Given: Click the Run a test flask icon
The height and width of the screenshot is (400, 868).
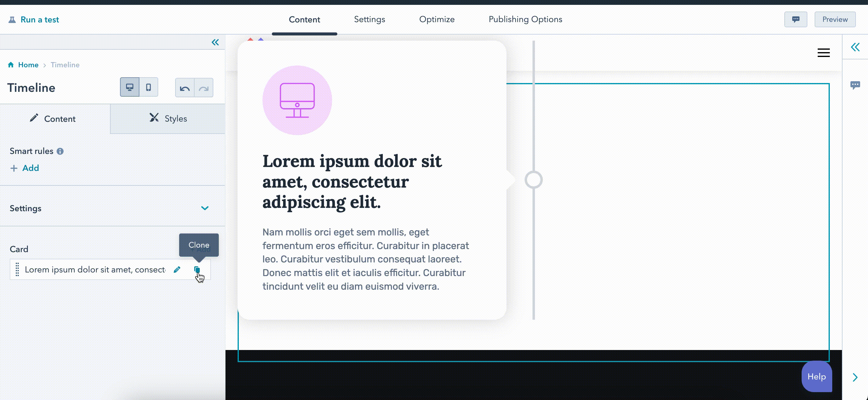Looking at the screenshot, I should (x=12, y=19).
